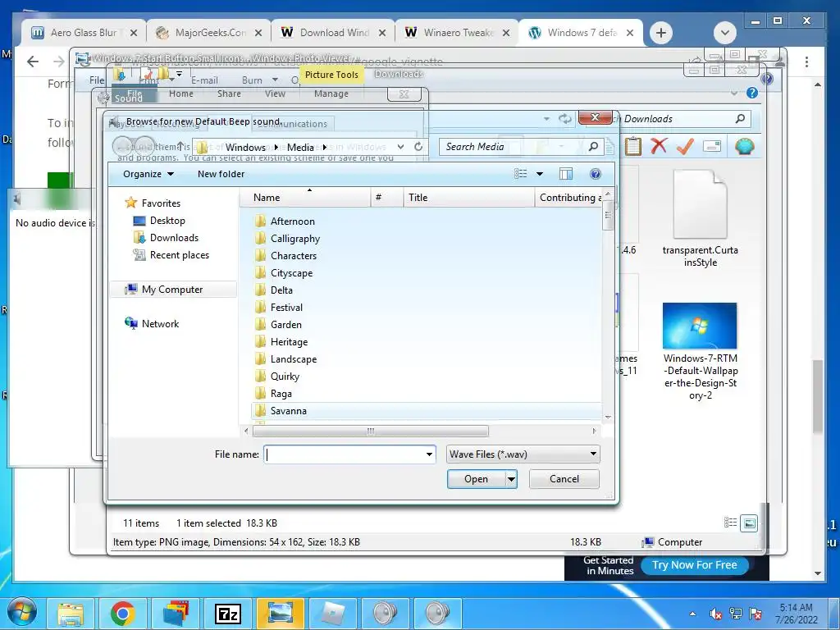Open a new browser tab
Screen dimensions: 840x630
point(661,33)
